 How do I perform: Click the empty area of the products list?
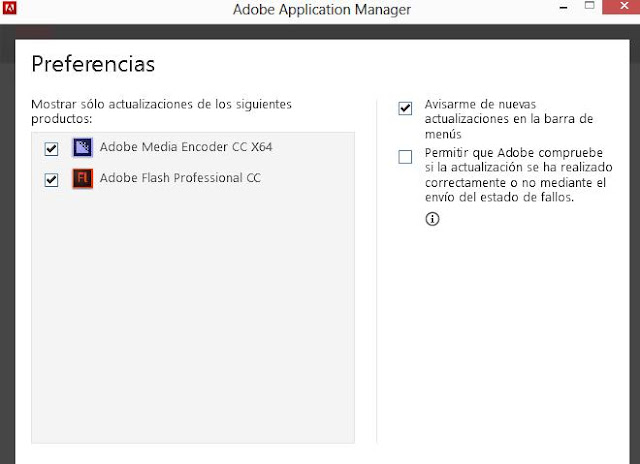(x=193, y=320)
